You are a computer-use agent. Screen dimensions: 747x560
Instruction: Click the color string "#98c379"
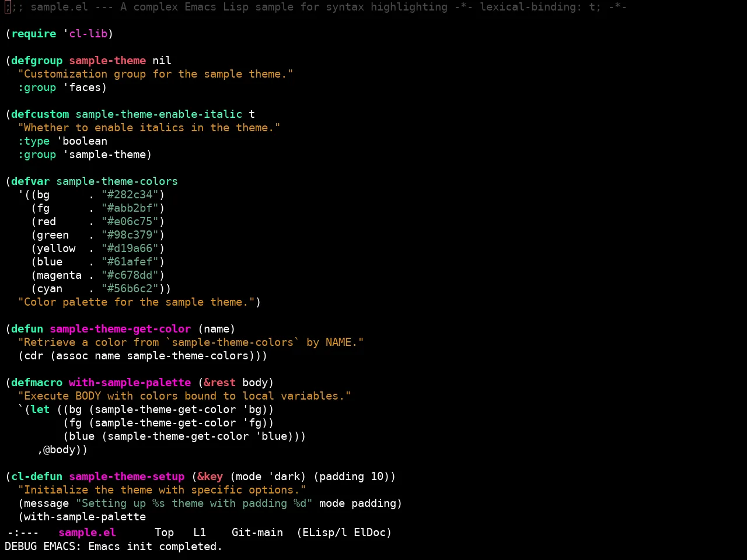(x=130, y=235)
